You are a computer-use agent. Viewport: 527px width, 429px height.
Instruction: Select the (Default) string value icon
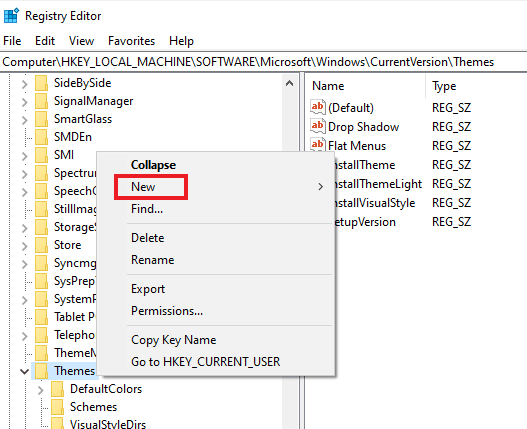click(x=318, y=107)
